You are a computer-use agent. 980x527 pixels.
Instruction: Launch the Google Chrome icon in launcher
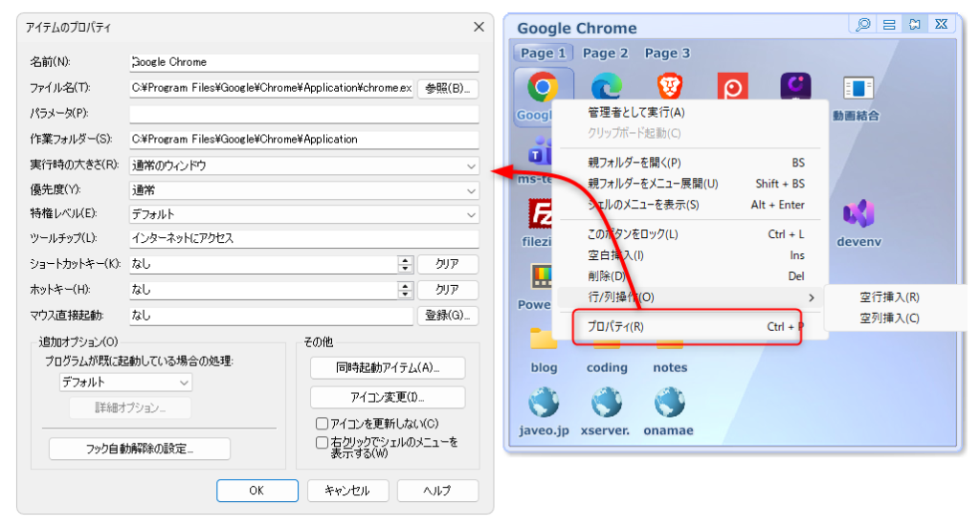(543, 87)
